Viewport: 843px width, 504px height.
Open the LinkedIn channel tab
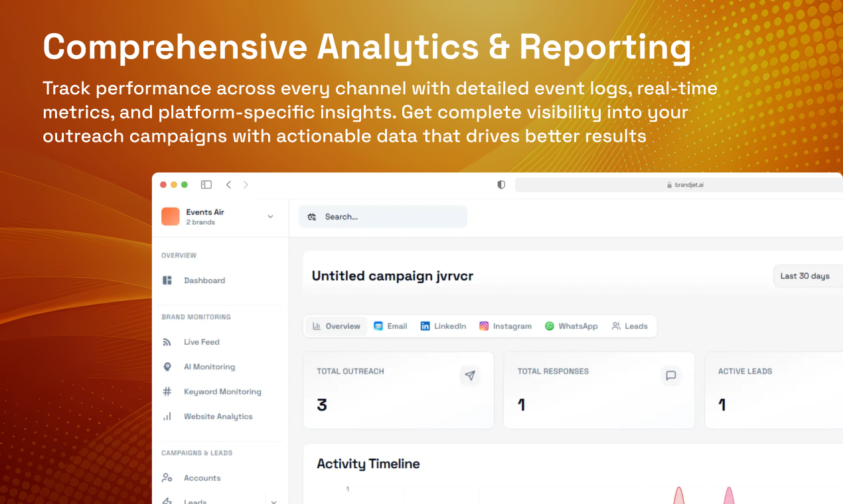pyautogui.click(x=443, y=326)
